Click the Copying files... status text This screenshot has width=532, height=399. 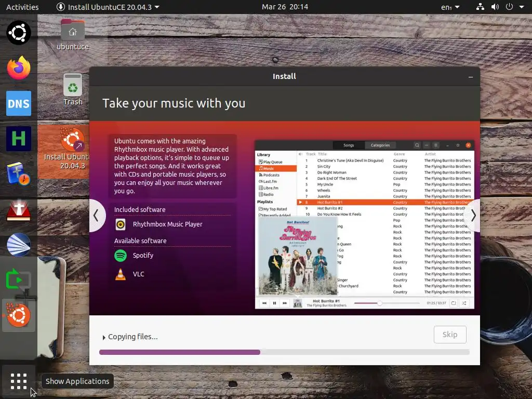(x=132, y=337)
